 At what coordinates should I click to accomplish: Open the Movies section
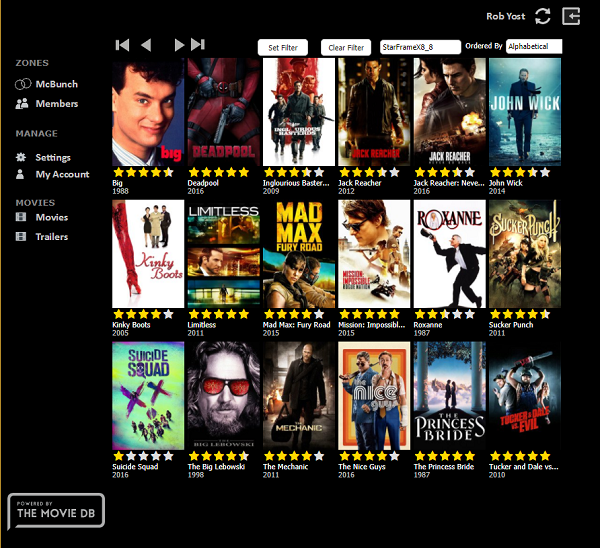click(52, 217)
